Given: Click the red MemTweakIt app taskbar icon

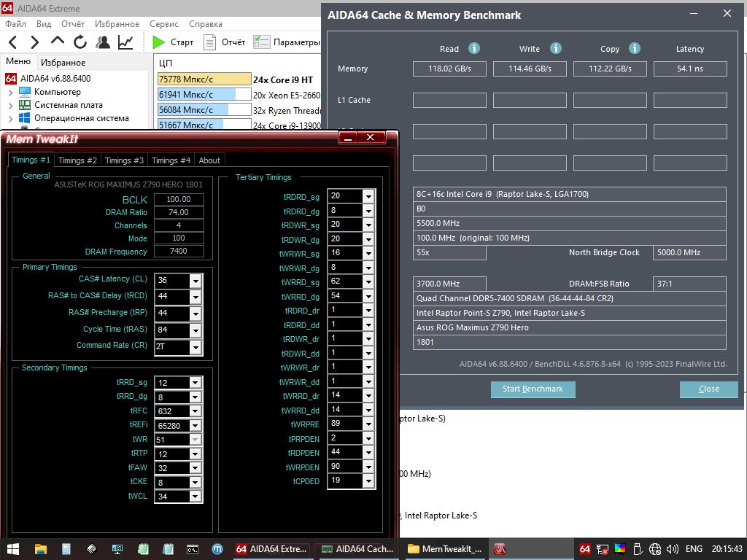Looking at the screenshot, I should [x=499, y=549].
